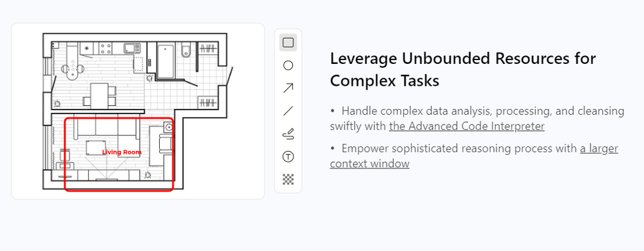Click the armchair beside the sofa
This screenshot has width=644, height=251.
(x=166, y=144)
